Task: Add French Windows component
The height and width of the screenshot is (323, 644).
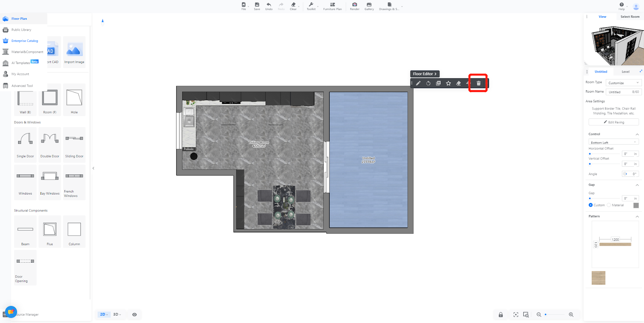Action: point(74,182)
